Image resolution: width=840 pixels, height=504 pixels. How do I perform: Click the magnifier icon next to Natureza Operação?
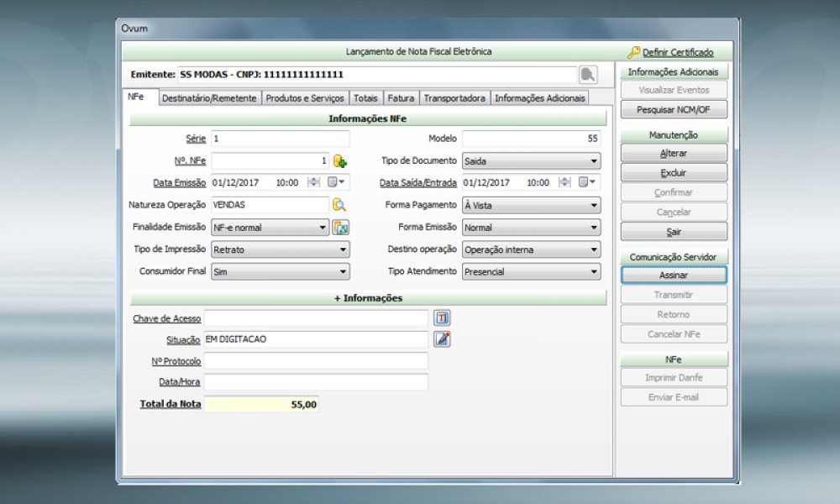pyautogui.click(x=339, y=205)
